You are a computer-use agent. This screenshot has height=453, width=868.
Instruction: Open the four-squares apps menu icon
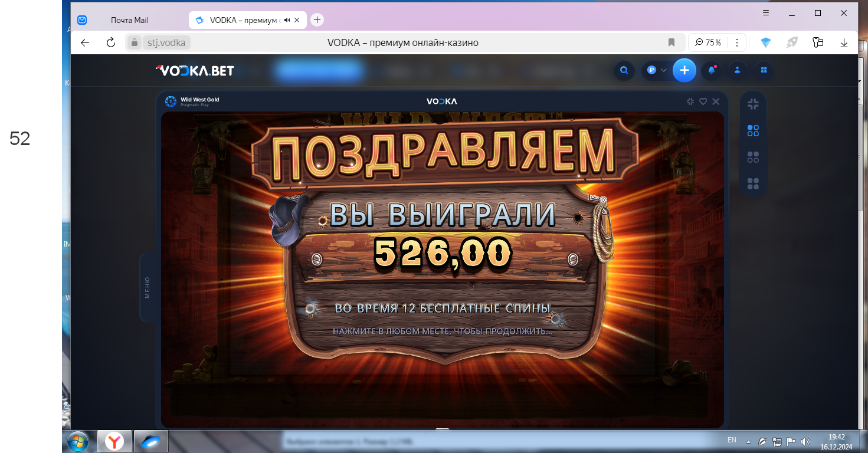[764, 71]
